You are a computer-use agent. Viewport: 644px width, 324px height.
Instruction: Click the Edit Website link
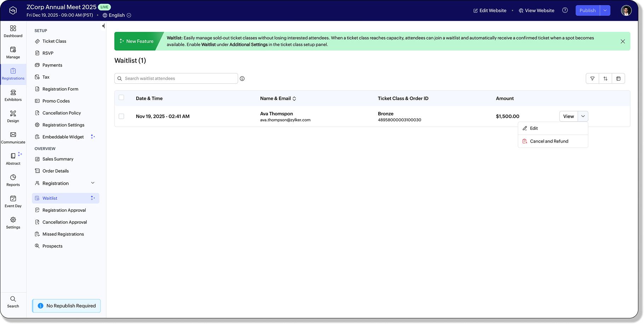pos(490,11)
